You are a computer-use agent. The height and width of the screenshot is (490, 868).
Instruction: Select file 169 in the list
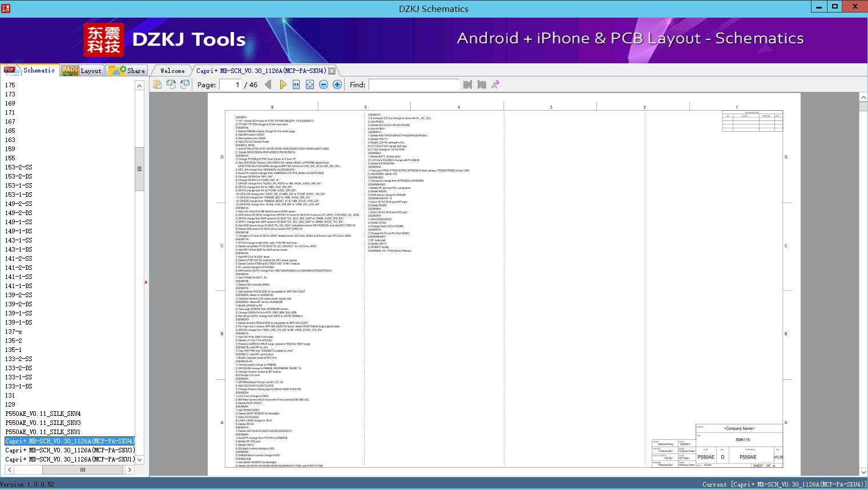(10, 103)
